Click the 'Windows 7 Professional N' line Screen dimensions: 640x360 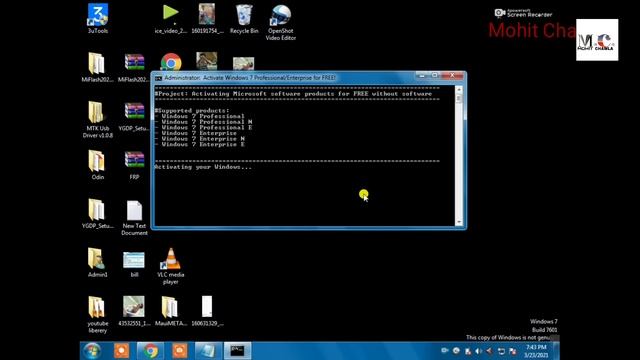pyautogui.click(x=203, y=122)
